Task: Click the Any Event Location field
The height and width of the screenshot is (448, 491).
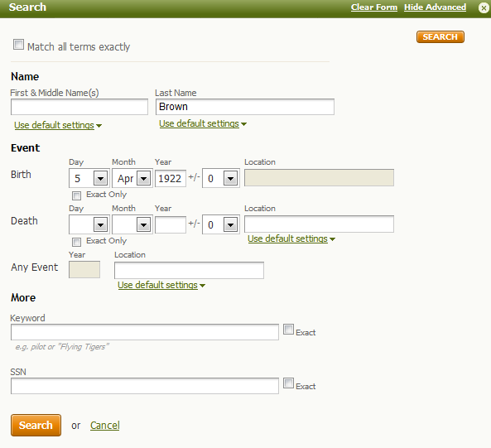Action: pos(189,270)
